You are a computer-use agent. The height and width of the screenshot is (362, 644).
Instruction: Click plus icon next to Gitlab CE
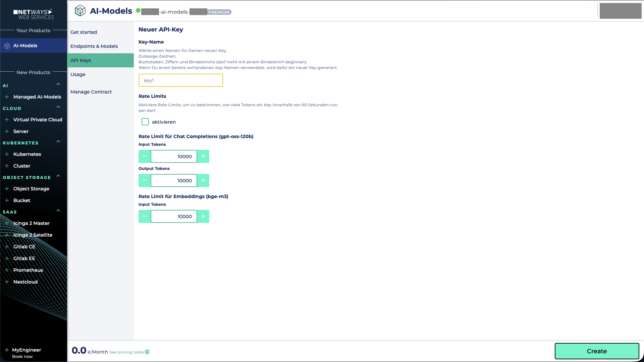tap(7, 247)
